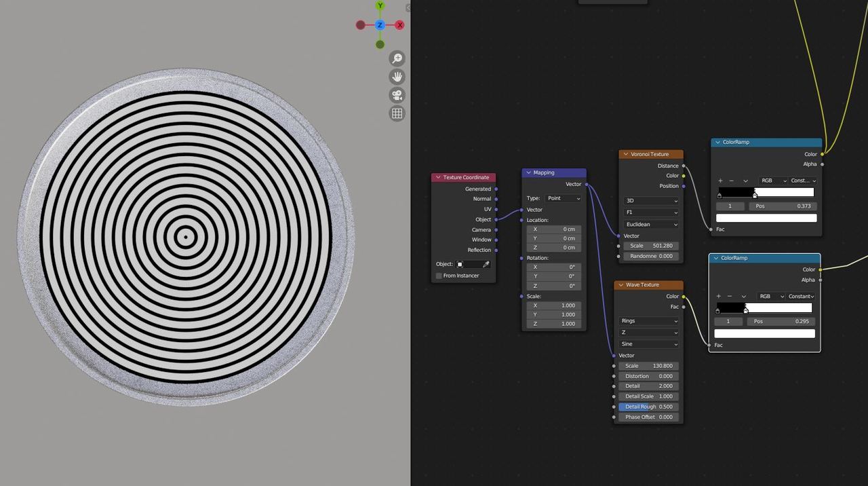Image resolution: width=868 pixels, height=486 pixels.
Task: Add color stop in upper ColorRamp
Action: coord(720,181)
